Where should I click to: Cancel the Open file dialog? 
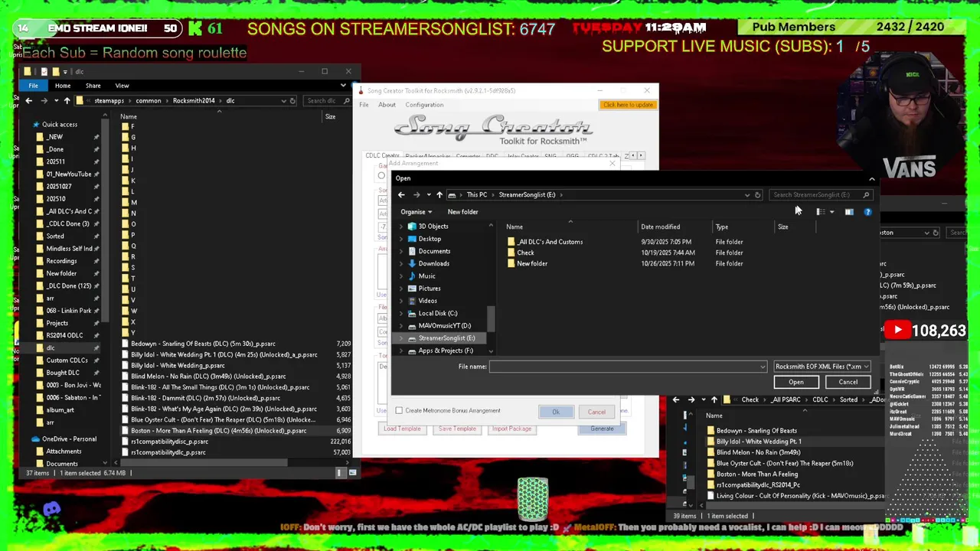[x=848, y=382]
